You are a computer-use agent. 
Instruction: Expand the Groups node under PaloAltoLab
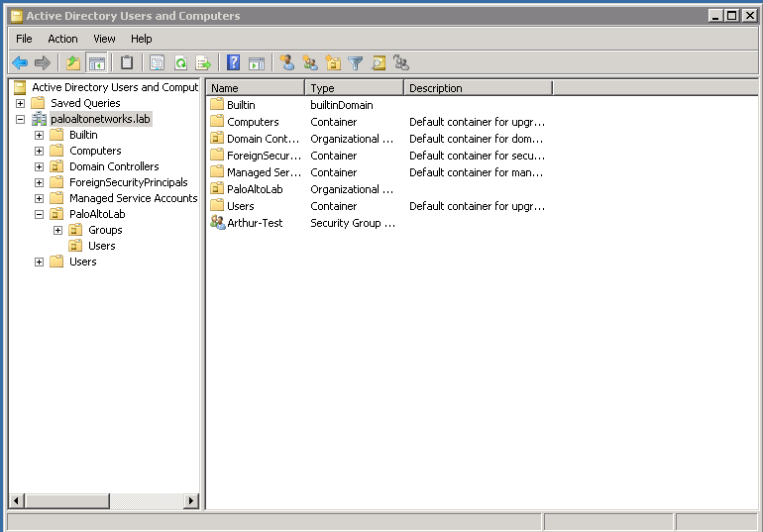click(x=57, y=230)
